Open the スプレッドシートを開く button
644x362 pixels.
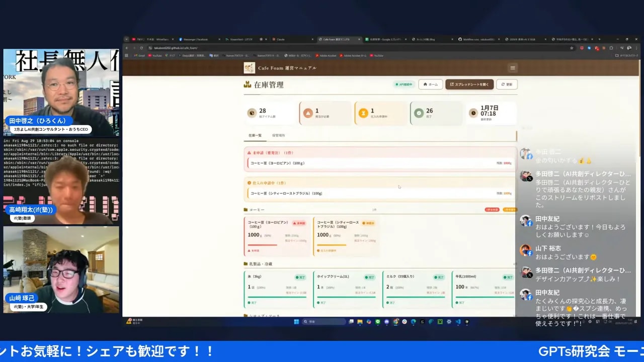pos(469,84)
